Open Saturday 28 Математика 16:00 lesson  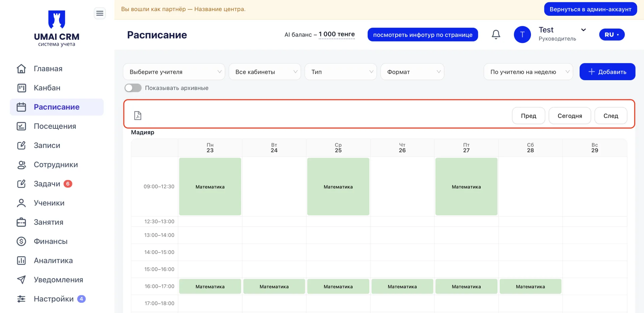point(530,286)
